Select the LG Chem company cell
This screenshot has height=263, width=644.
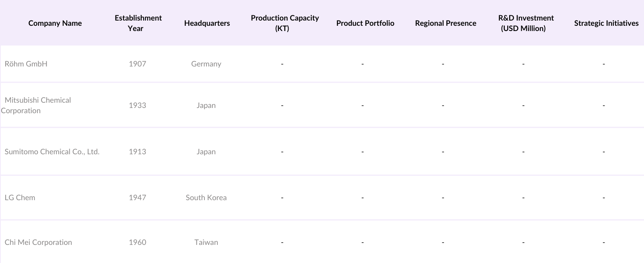[x=20, y=198]
